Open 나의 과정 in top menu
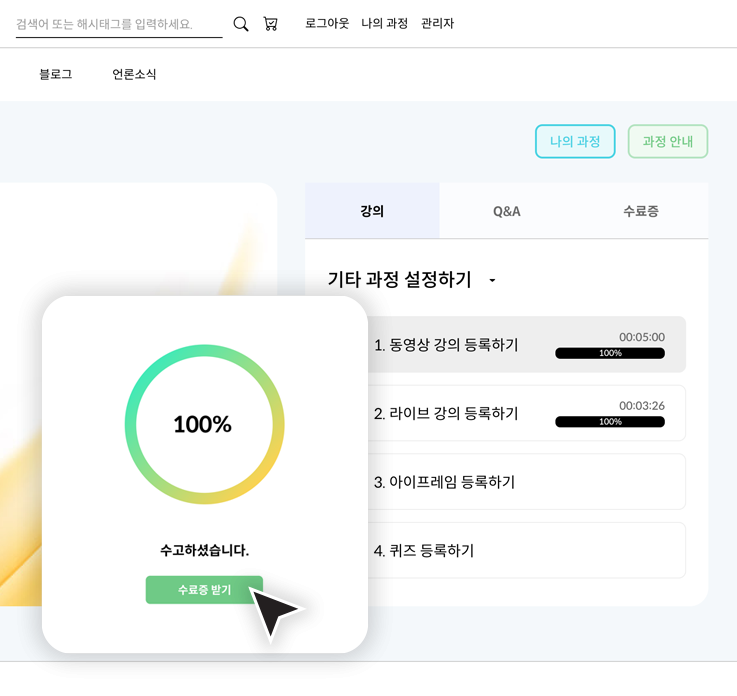The height and width of the screenshot is (696, 737). [384, 23]
